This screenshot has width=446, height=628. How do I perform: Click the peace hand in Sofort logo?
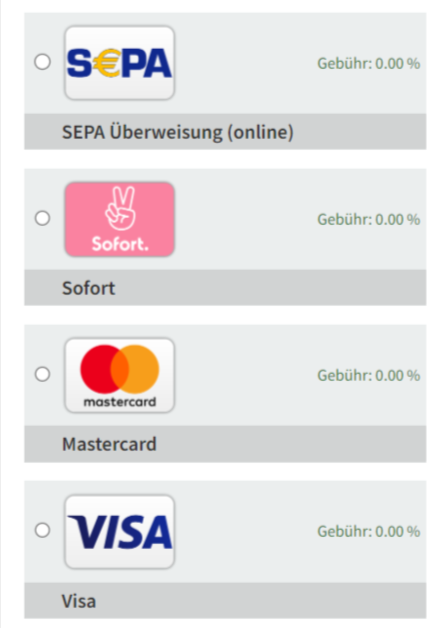click(121, 208)
